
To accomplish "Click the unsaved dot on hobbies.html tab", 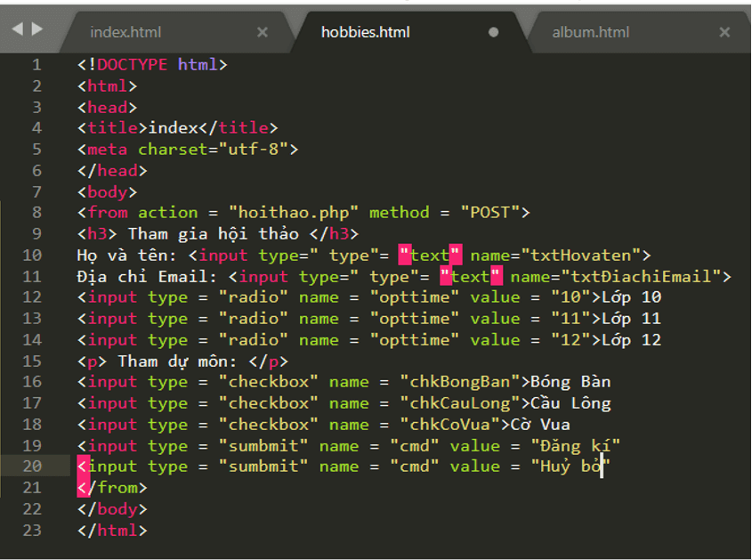I will point(493,32).
